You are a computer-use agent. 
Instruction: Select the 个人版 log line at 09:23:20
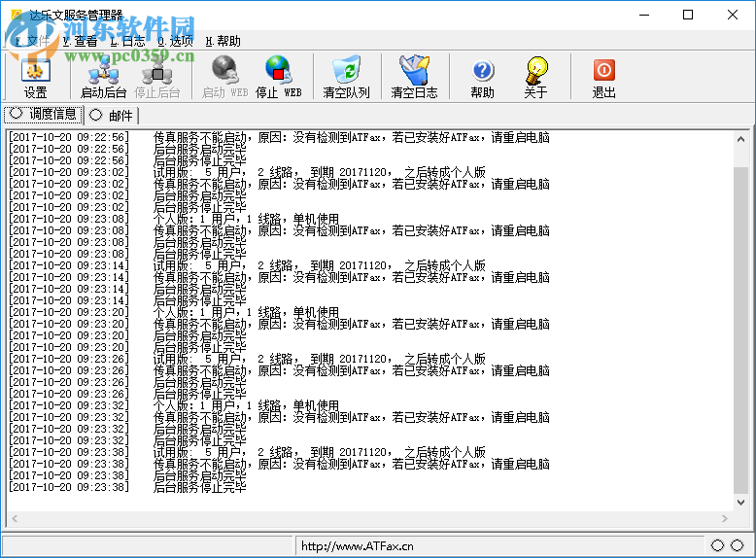pos(174,312)
